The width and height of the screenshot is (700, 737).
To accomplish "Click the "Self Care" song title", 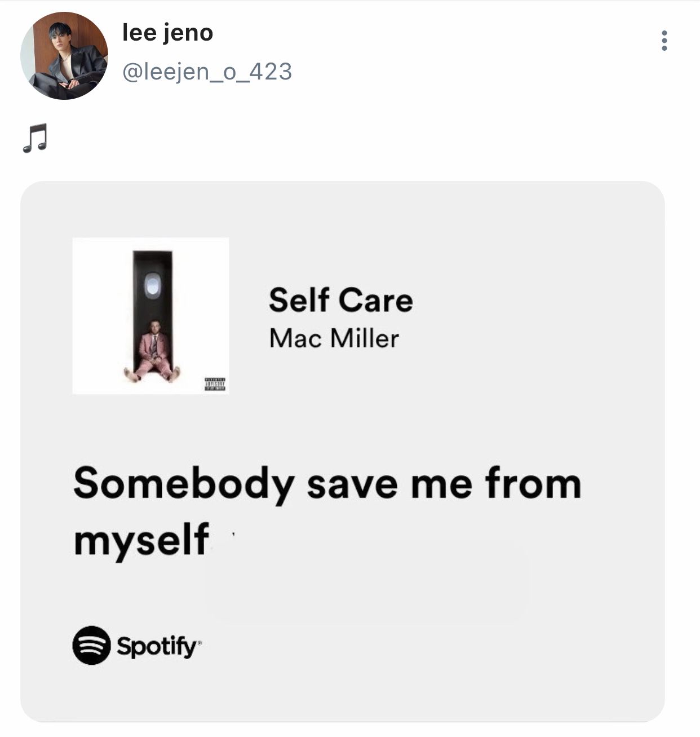I will (340, 299).
